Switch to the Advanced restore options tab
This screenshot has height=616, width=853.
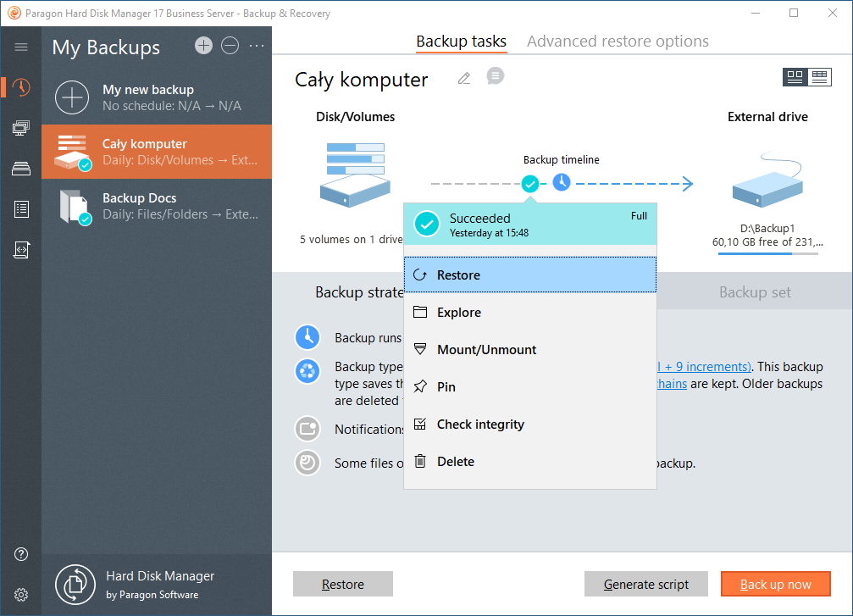pyautogui.click(x=618, y=42)
